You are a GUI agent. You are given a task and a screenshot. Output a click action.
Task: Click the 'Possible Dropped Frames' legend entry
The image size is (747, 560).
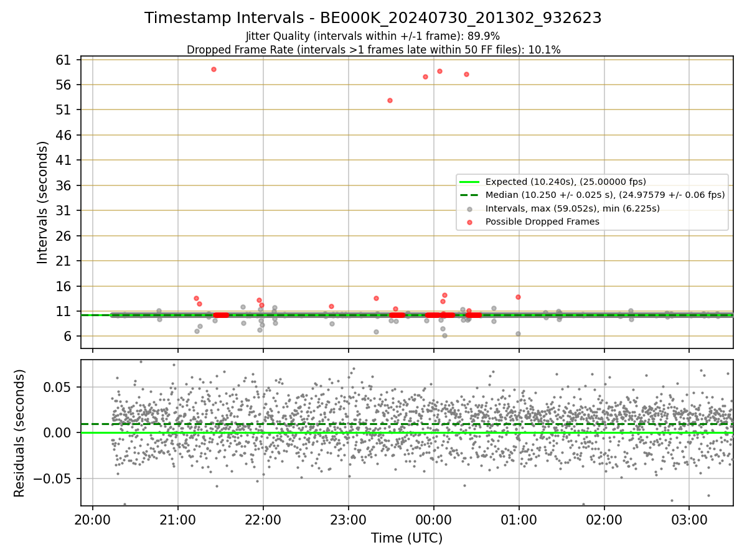(x=542, y=222)
